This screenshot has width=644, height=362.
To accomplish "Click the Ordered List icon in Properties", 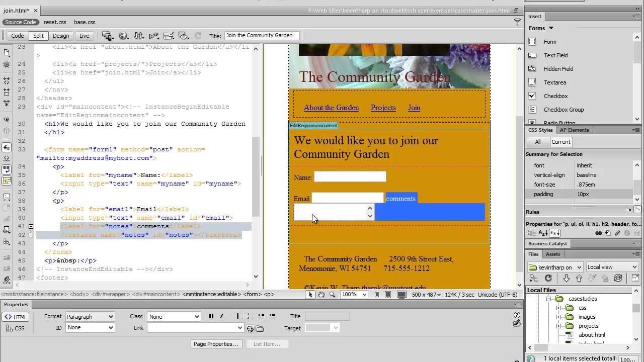I will click(251, 316).
